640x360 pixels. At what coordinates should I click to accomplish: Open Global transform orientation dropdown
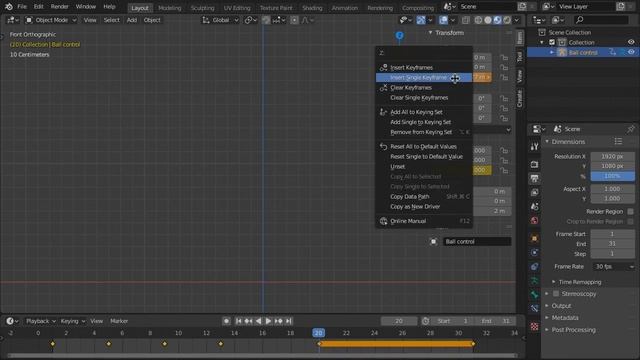pos(220,20)
